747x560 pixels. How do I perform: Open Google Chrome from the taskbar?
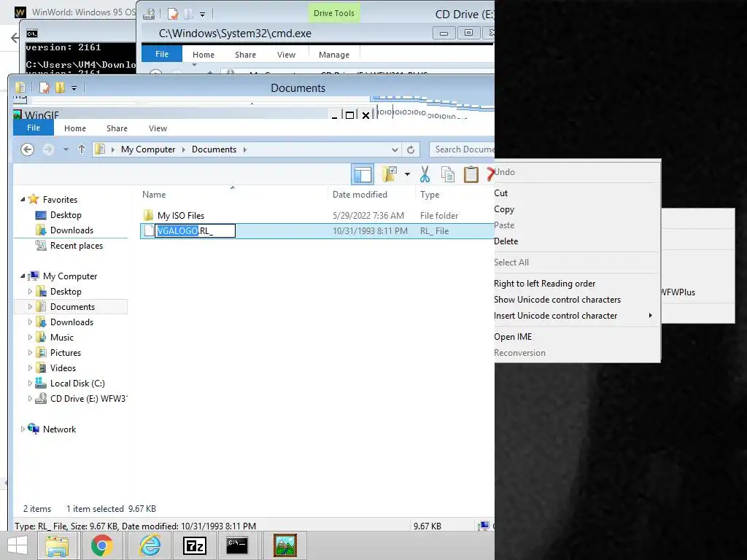(x=102, y=545)
